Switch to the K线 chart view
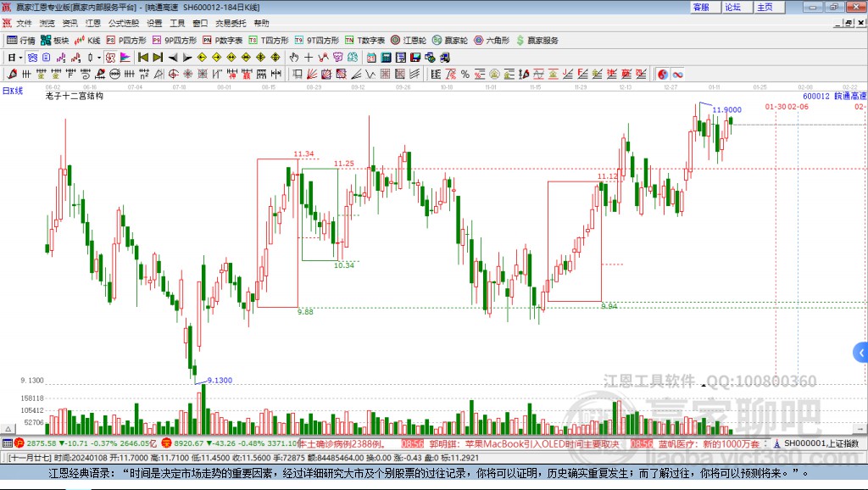 tap(87, 41)
